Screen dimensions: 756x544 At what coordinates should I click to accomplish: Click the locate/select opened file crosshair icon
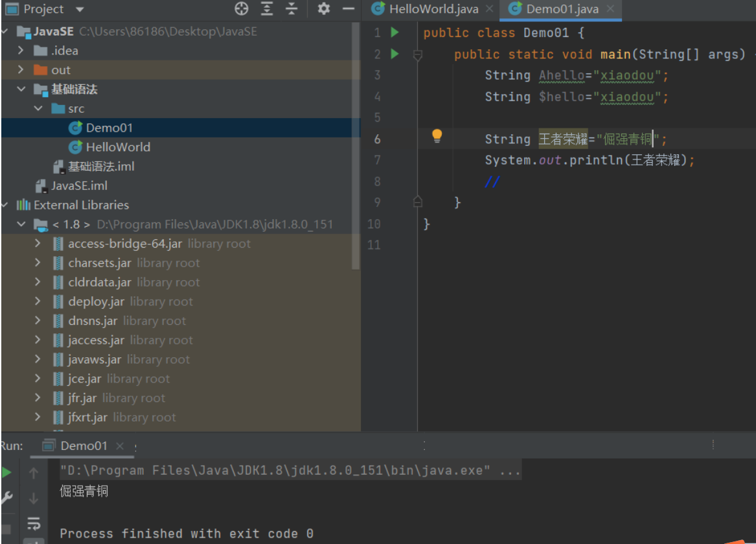242,8
